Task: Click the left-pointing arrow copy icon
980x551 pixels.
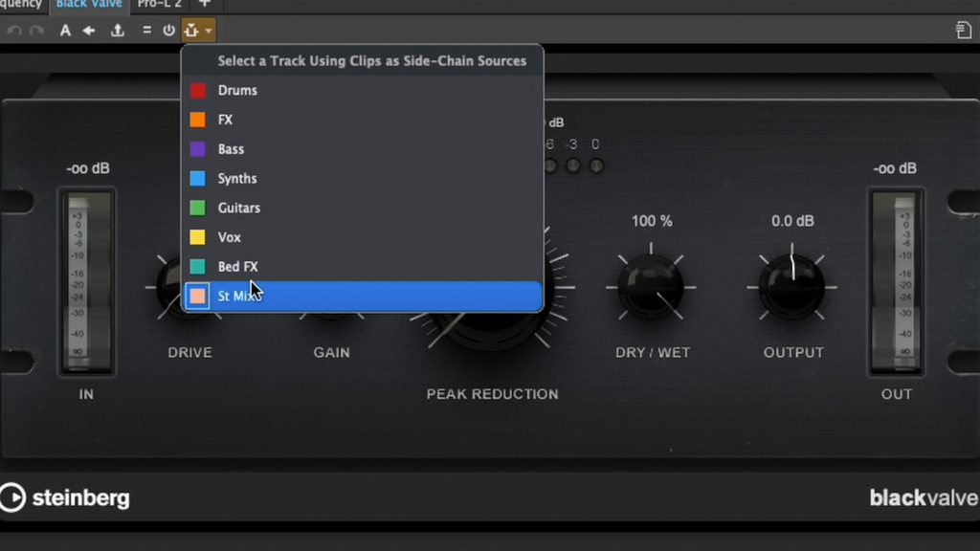Action: pos(89,31)
